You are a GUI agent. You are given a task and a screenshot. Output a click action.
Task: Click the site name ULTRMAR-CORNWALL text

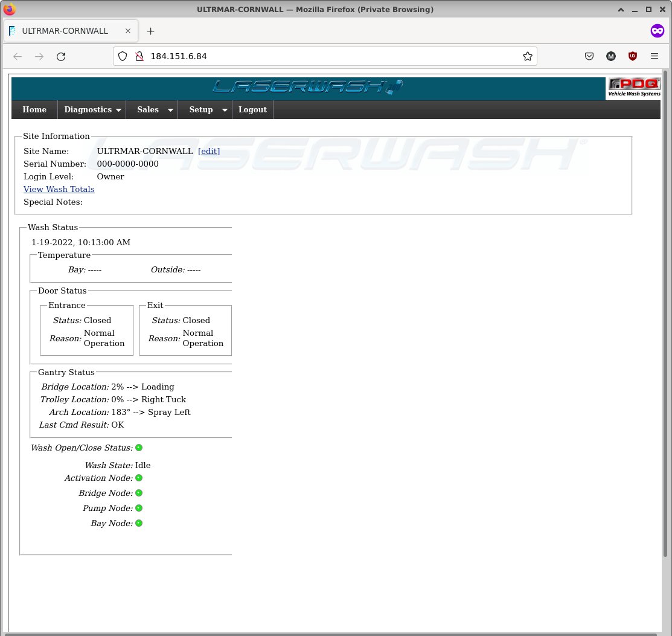pyautogui.click(x=145, y=152)
